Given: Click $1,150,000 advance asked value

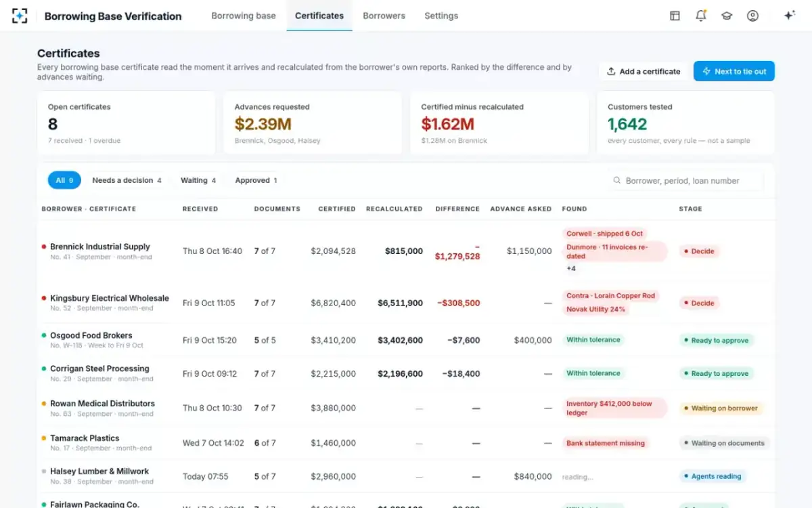Looking at the screenshot, I should pos(529,251).
